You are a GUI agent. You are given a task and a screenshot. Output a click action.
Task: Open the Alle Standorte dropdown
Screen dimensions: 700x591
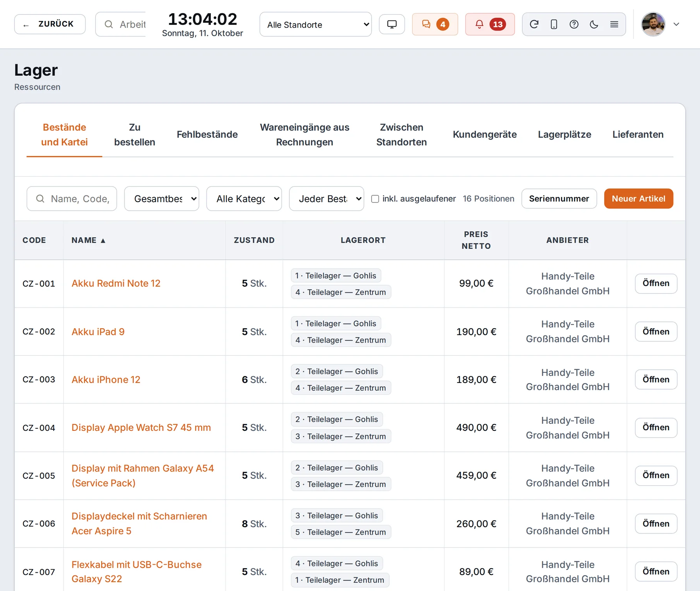(315, 24)
